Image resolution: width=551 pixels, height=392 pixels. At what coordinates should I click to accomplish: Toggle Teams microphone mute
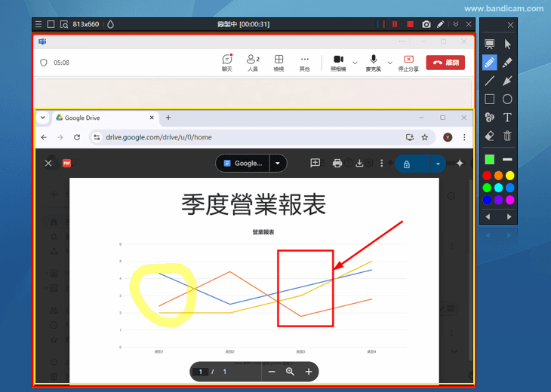[373, 63]
